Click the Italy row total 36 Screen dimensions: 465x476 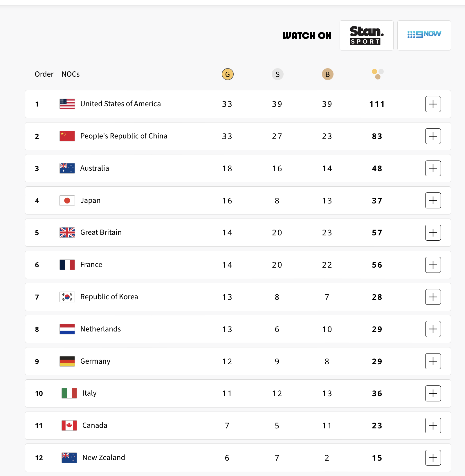377,394
